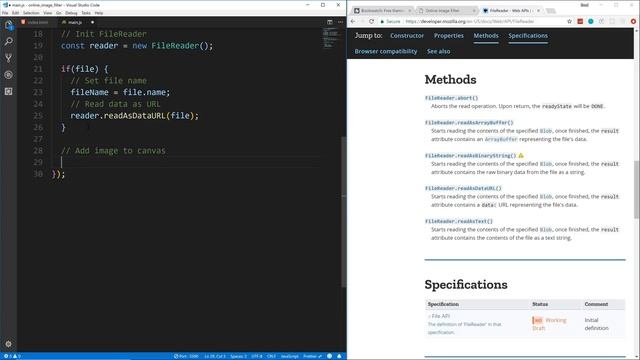This screenshot has height=360, width=640.
Task: Open the File API specification link
Action: 440,316
